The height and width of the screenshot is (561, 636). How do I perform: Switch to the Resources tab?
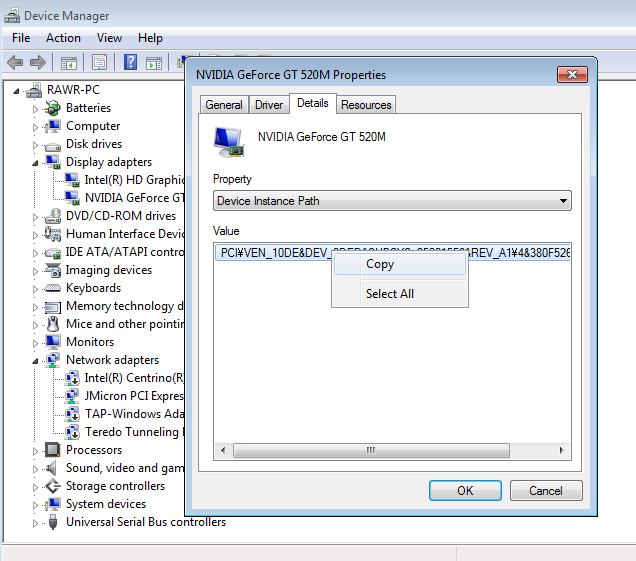point(366,105)
